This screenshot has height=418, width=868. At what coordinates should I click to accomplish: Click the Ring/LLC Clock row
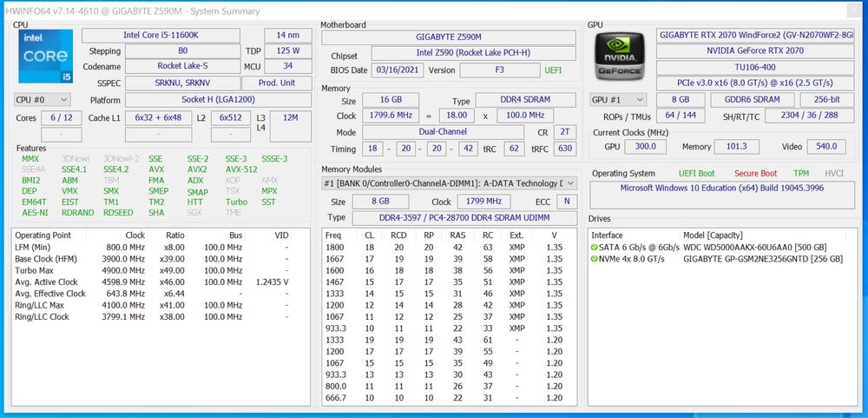pos(161,317)
